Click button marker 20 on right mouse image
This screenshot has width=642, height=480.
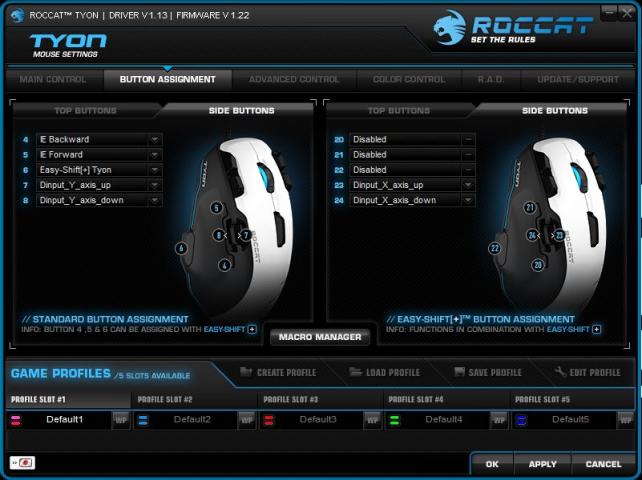[538, 265]
